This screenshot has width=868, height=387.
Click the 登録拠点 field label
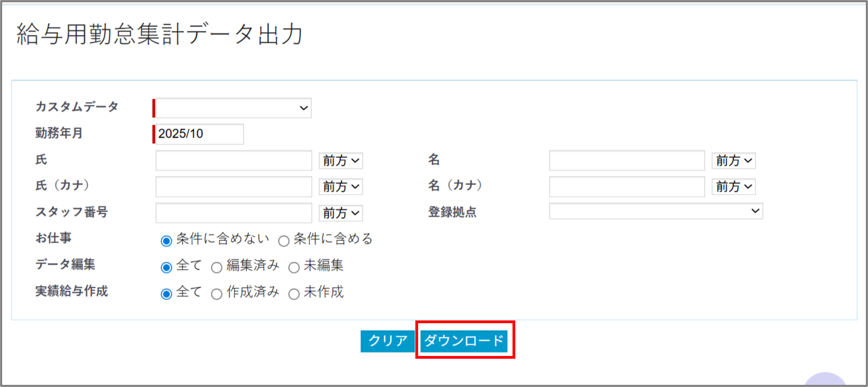pyautogui.click(x=452, y=212)
